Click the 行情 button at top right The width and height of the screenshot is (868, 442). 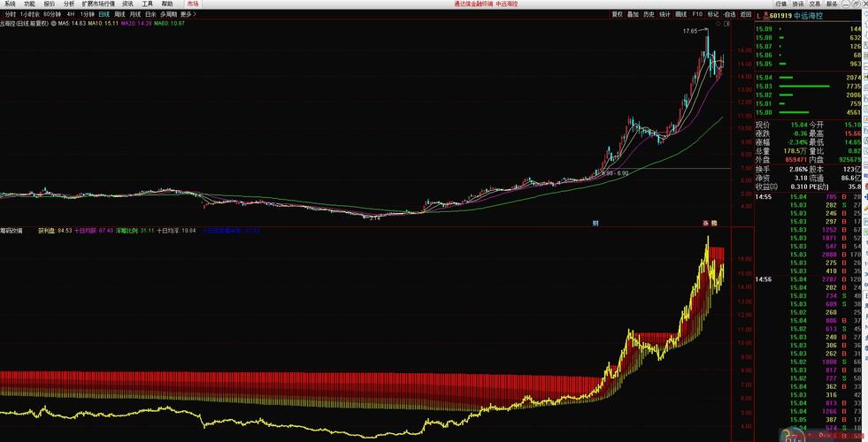tap(781, 4)
